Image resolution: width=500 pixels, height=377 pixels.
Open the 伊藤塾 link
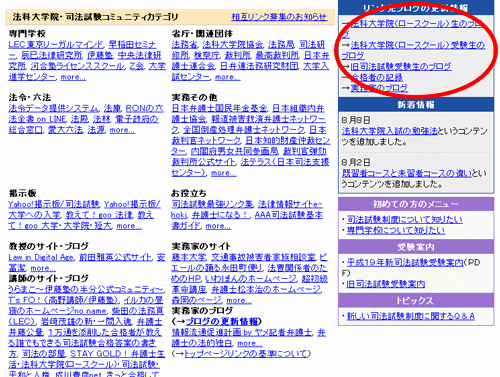pyautogui.click(x=100, y=55)
